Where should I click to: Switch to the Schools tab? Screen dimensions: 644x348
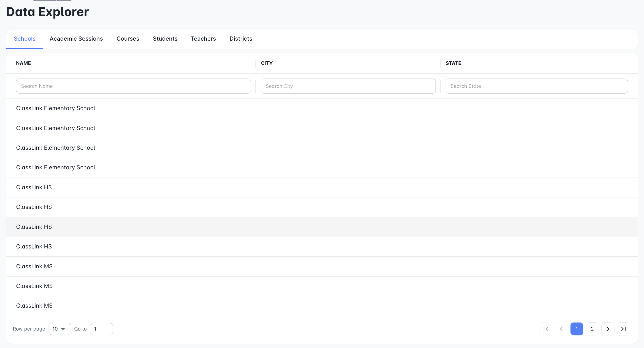[25, 39]
